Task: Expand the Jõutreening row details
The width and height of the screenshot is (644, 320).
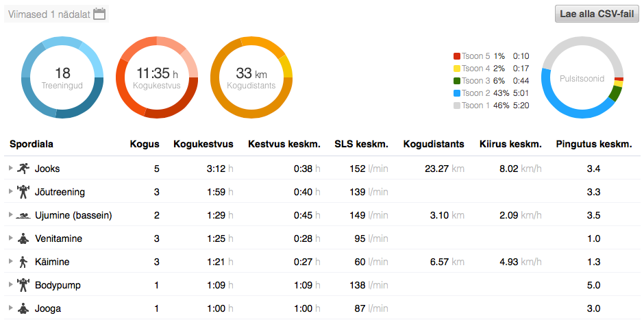Action: pyautogui.click(x=10, y=192)
